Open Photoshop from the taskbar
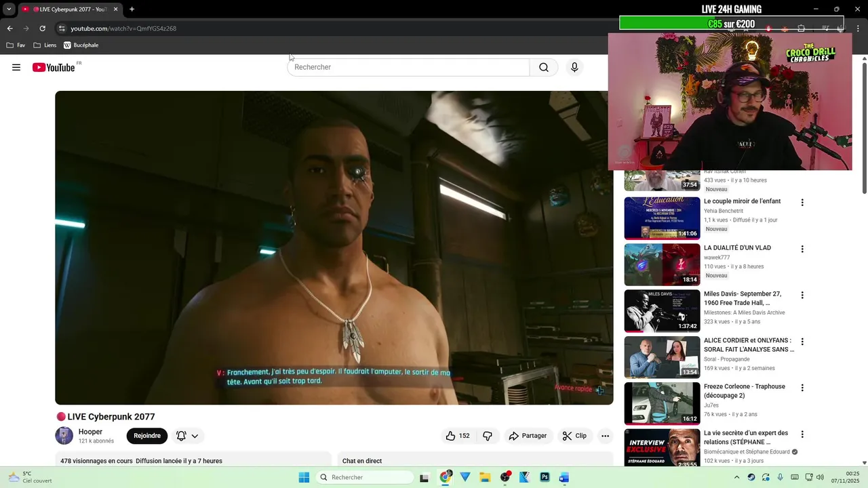868x488 pixels. (545, 477)
